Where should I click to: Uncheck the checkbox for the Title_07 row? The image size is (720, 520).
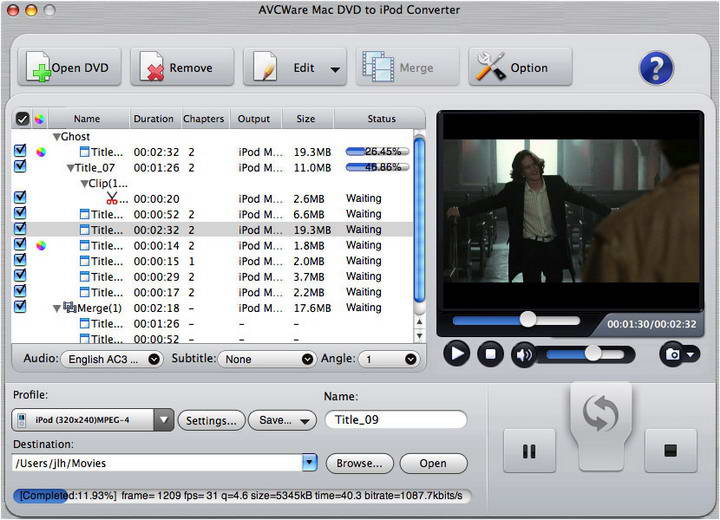20,166
